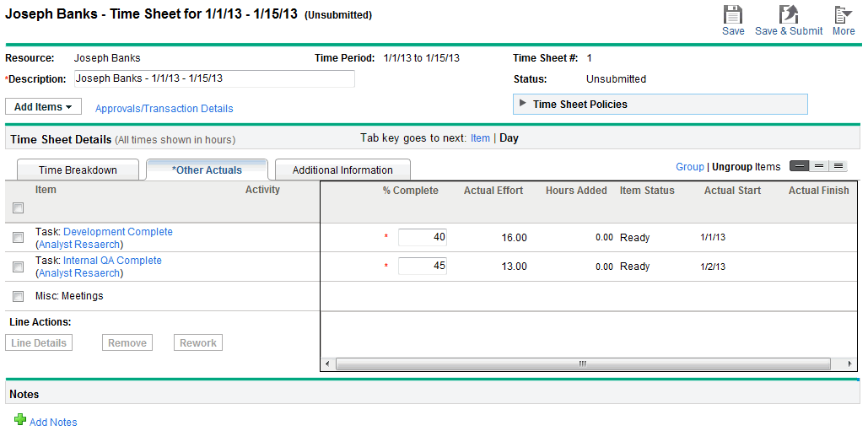Select the two-line row density icon
The width and height of the screenshot is (868, 431).
[818, 167]
